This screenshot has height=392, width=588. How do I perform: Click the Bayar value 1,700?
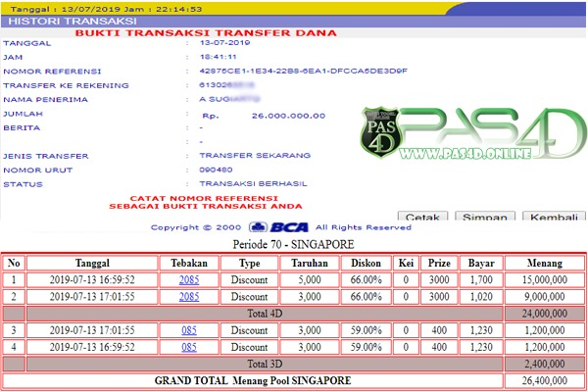[481, 280]
